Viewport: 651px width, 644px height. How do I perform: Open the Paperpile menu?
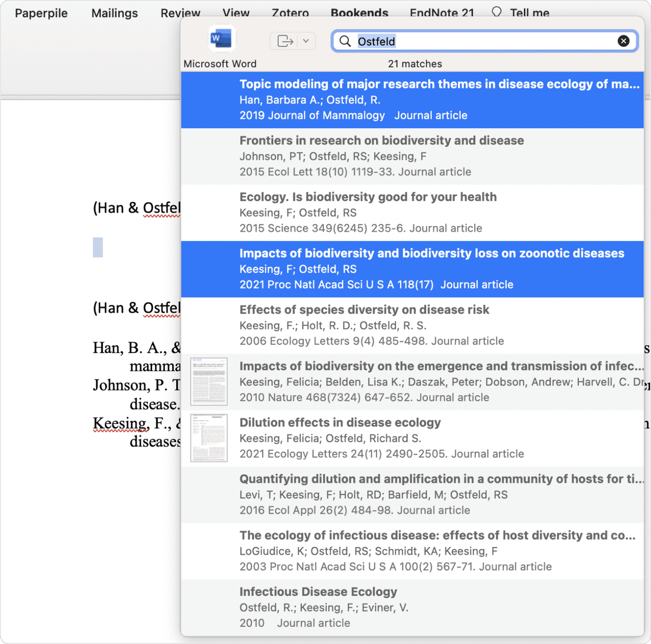coord(41,13)
